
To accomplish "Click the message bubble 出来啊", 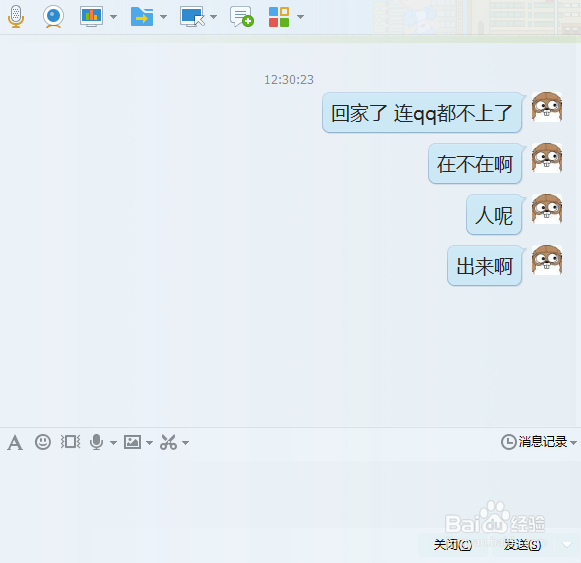I will point(485,266).
